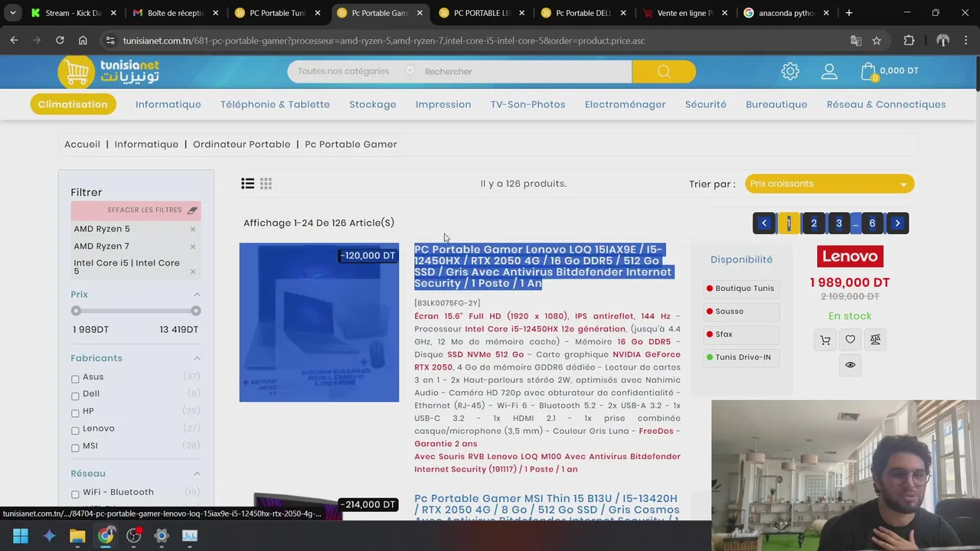This screenshot has width=980, height=551.
Task: Add Lenovo LOQ to cart icon
Action: point(825,340)
